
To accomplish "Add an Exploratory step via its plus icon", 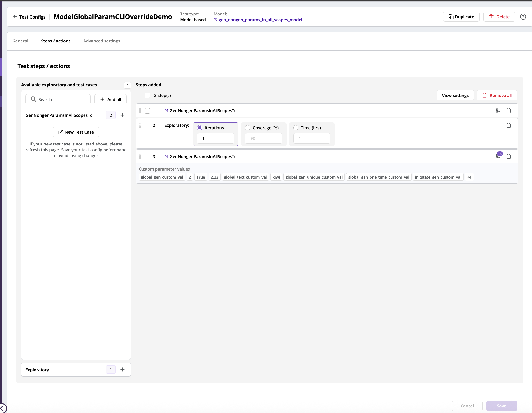I will click(x=122, y=369).
